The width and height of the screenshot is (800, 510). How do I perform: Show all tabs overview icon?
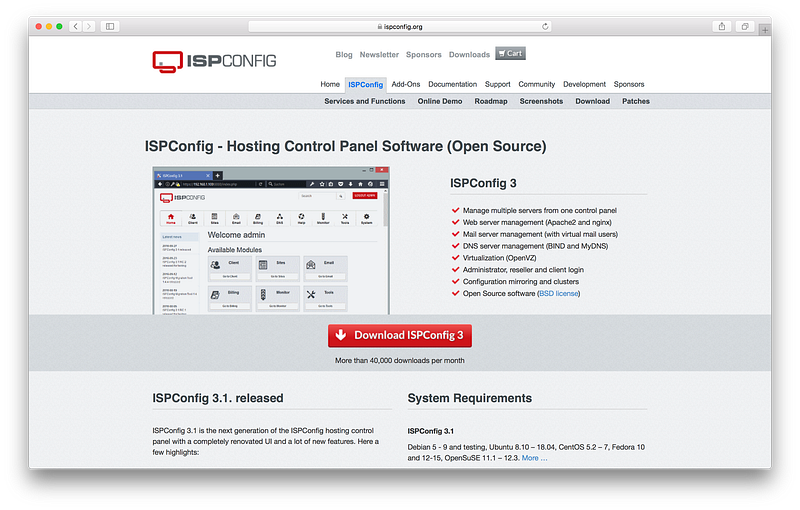745,27
